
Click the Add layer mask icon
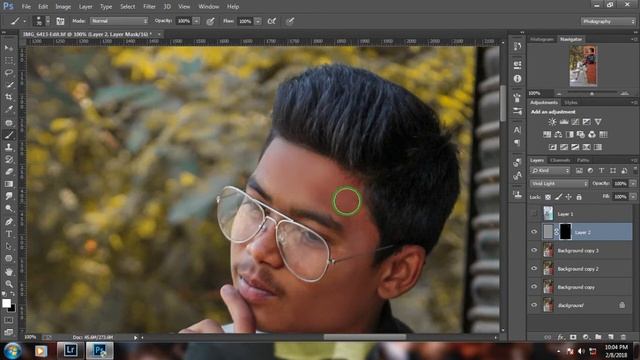pyautogui.click(x=573, y=337)
